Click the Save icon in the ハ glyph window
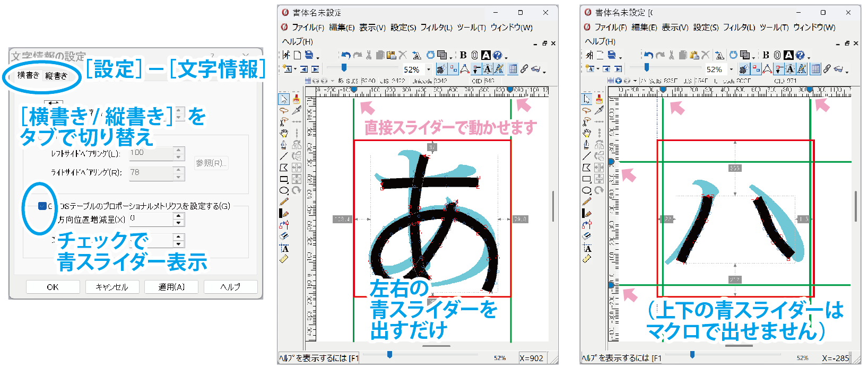The image size is (868, 368). [x=611, y=55]
